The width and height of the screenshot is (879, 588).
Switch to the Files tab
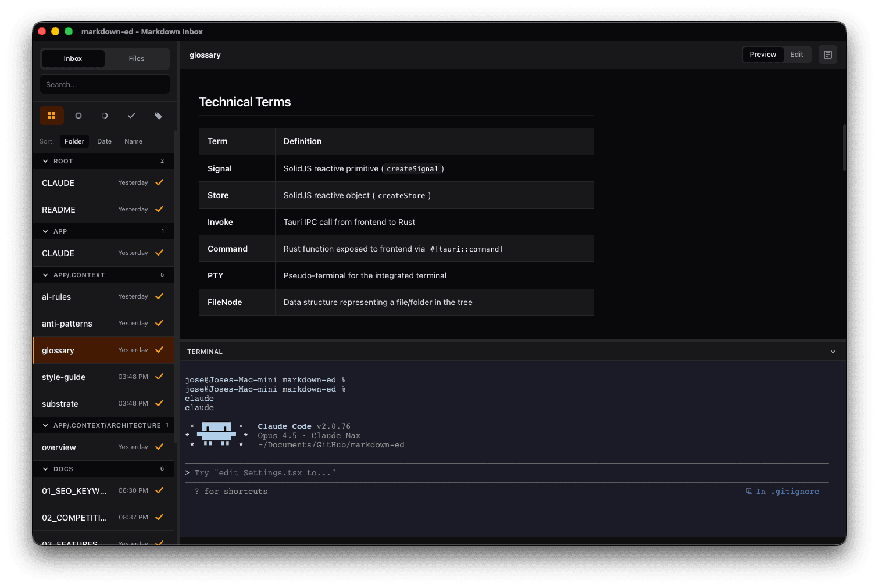[136, 58]
